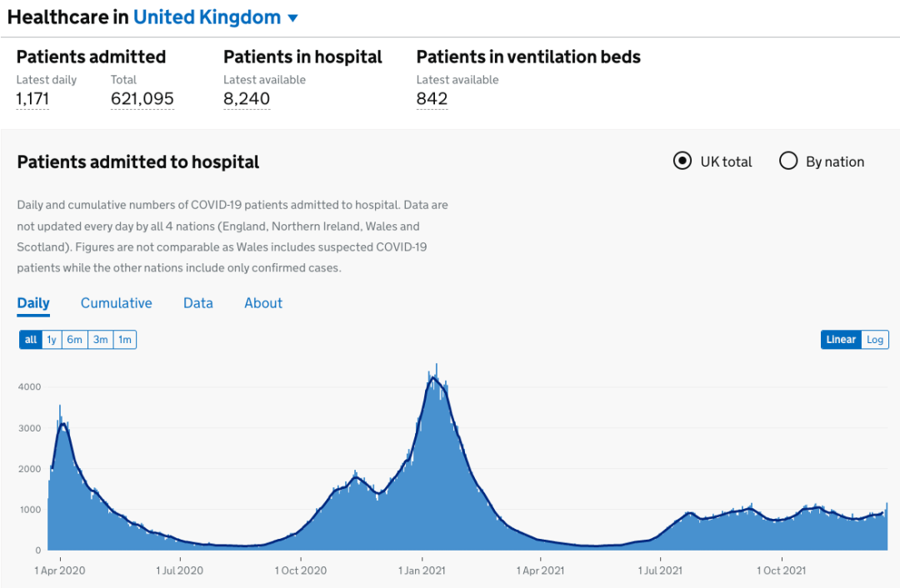Click ventilation beds value 842
The width and height of the screenshot is (900, 588).
[432, 99]
